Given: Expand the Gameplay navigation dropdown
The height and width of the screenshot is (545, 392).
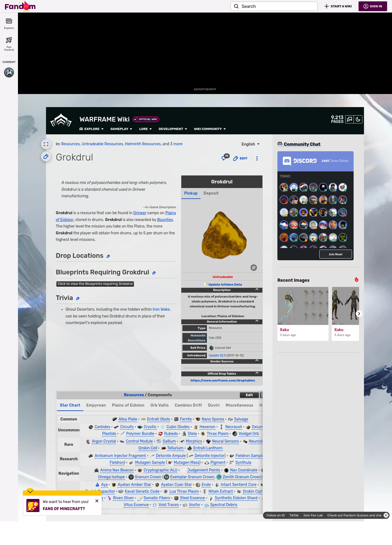Looking at the screenshot, I should (121, 129).
